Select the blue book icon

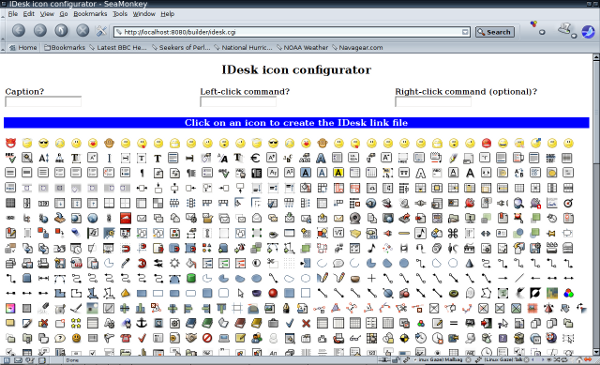(191, 323)
